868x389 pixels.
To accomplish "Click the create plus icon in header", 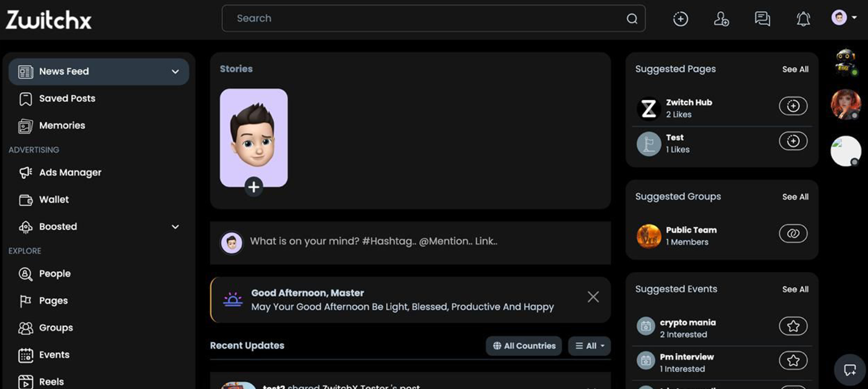I will (x=681, y=19).
